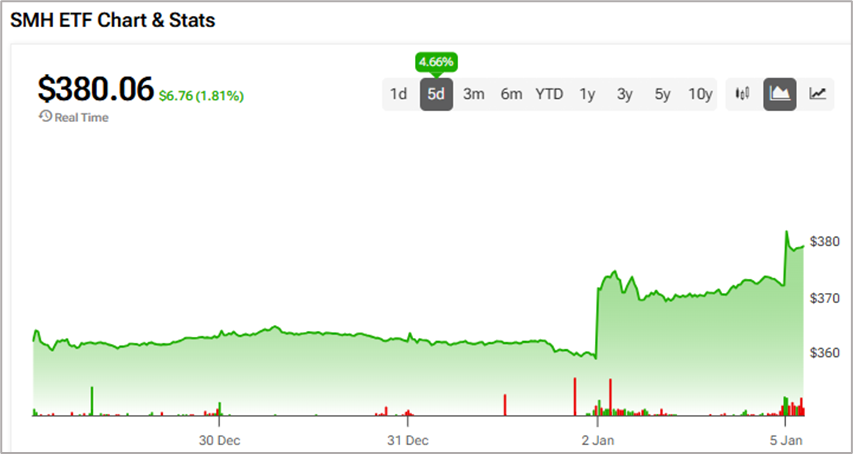The image size is (853, 454).
Task: Show year-to-date with YTD
Action: click(x=549, y=94)
